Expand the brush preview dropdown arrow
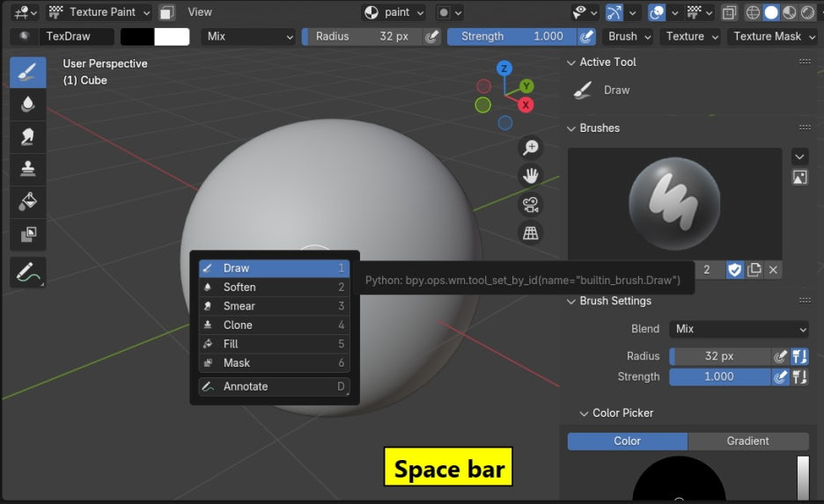 tap(799, 157)
